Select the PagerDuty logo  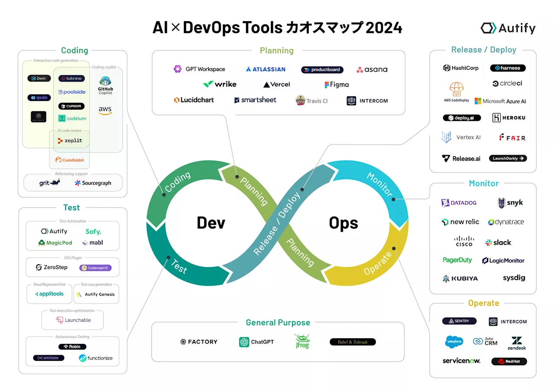(x=457, y=260)
